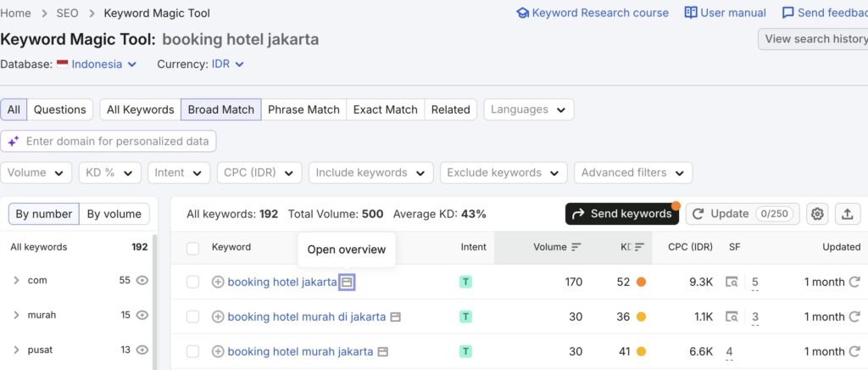Add booking hotel jakarta to list with plus icon
The height and width of the screenshot is (370, 868).
coord(218,282)
